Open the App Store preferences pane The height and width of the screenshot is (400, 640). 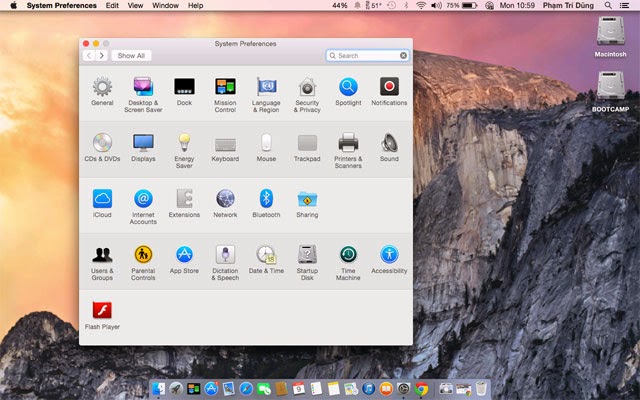(x=184, y=259)
